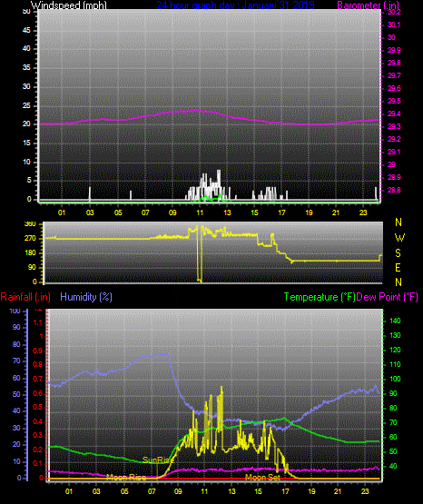Click the 70 temperature scale value
Viewport: 423px width, 504px height.
[393, 422]
